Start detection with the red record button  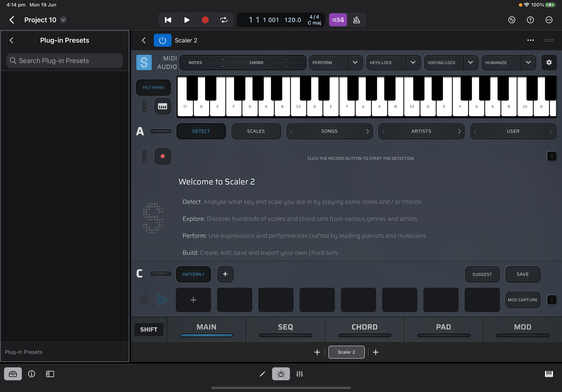tap(162, 156)
